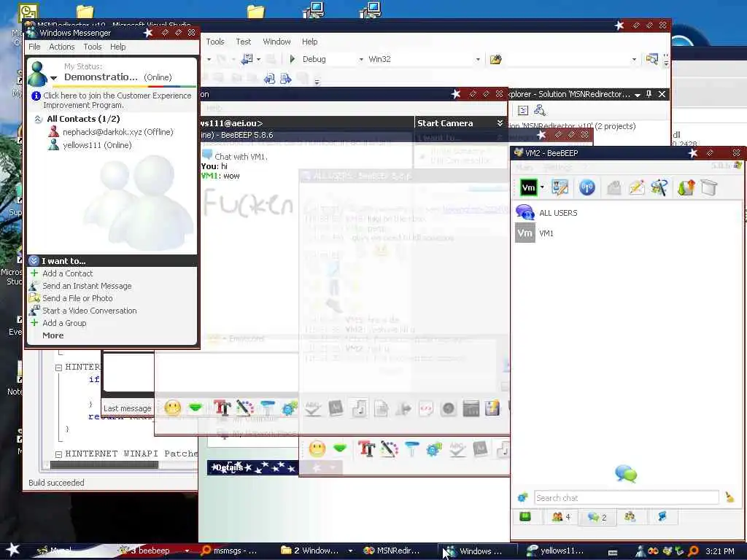Click the font color pen icon in upper chat toolbar
The image size is (747, 560).
pyautogui.click(x=245, y=408)
